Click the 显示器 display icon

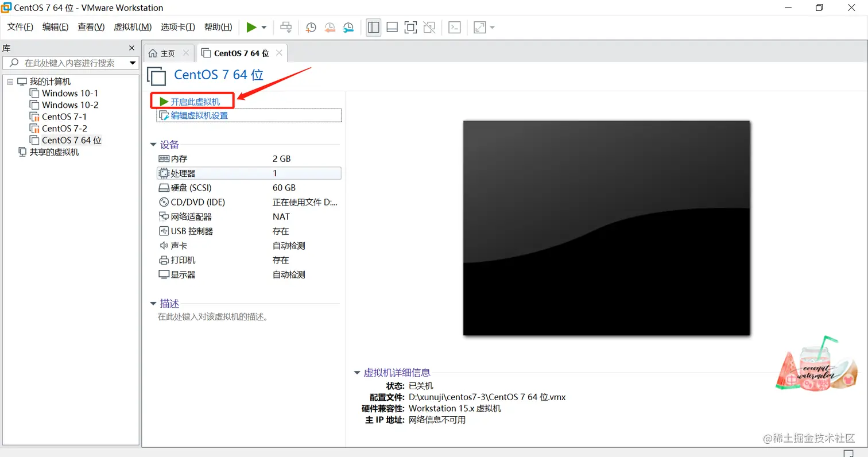(x=164, y=274)
